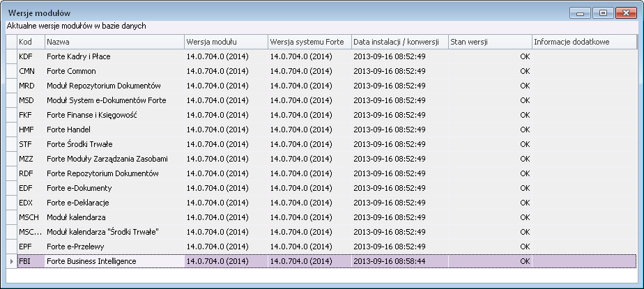Click install date cell in HMF row
Screen dimensions: 644x289
(400, 130)
